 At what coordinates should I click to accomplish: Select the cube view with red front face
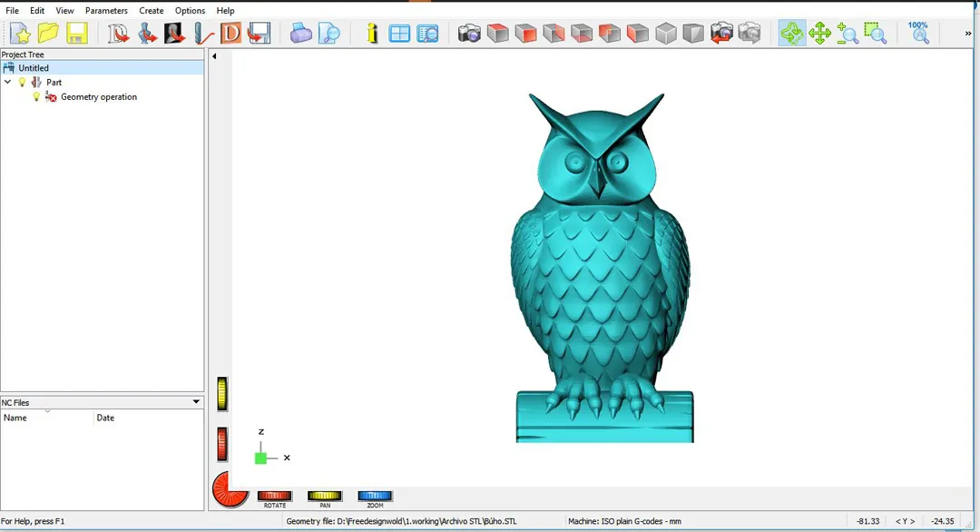[x=525, y=33]
